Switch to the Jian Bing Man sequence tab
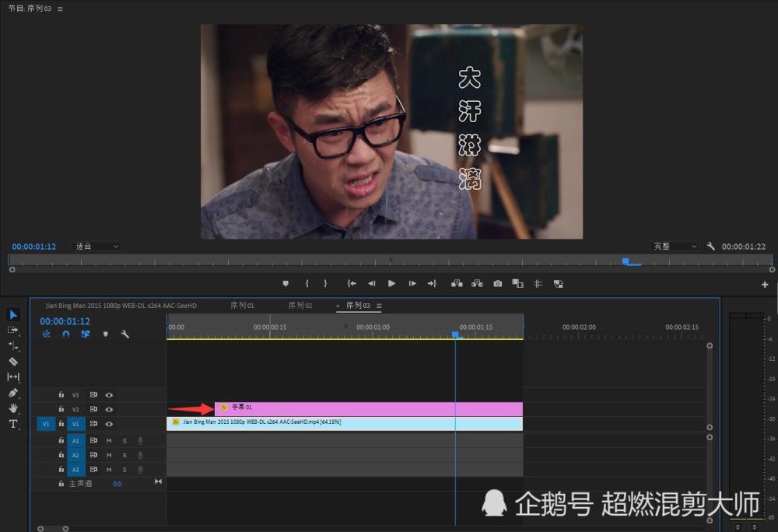Viewport: 778px width, 532px height. [x=121, y=306]
